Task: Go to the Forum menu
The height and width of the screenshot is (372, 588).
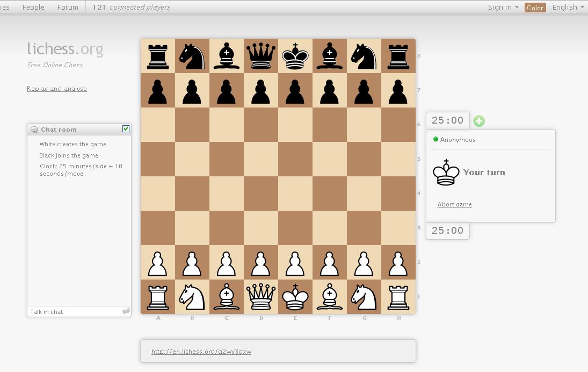Action: (68, 7)
